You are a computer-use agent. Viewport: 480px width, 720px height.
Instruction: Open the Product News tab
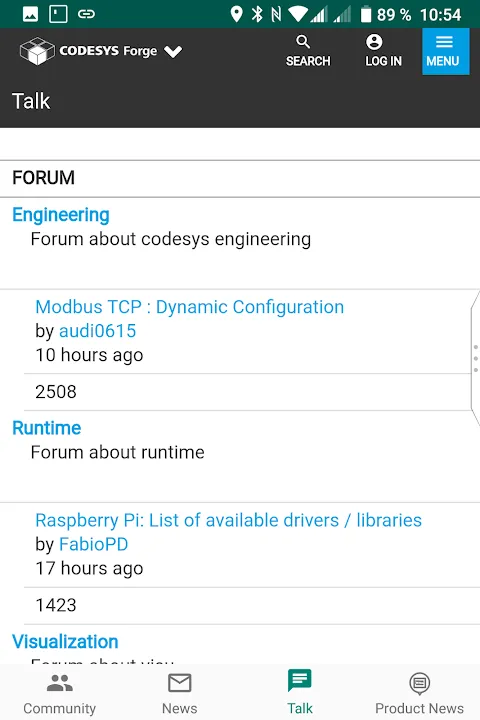tap(419, 694)
